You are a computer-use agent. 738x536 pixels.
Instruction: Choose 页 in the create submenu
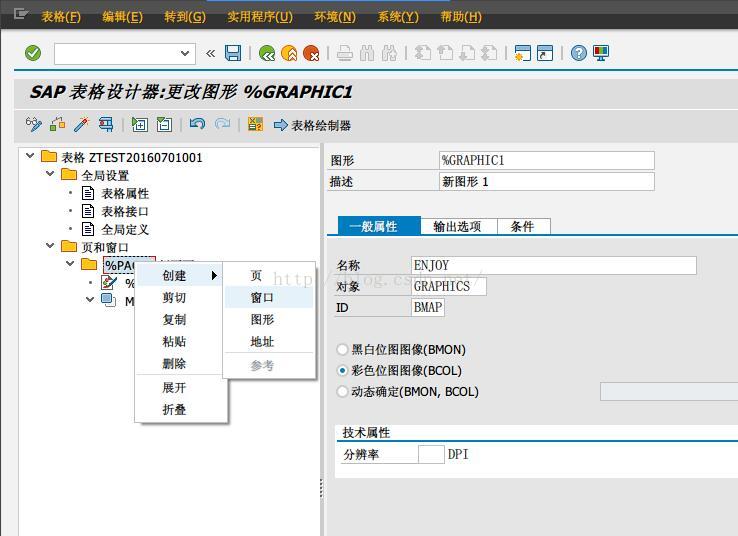click(x=269, y=275)
